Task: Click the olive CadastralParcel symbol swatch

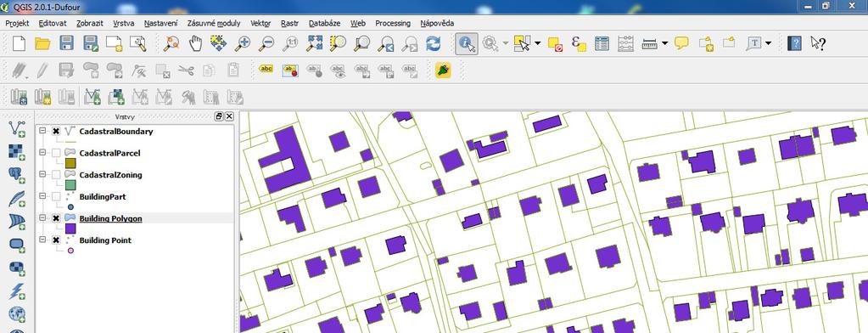Action: 70,163
